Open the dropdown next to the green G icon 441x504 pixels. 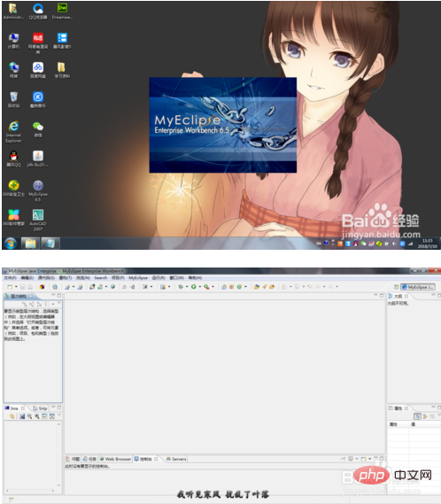(x=245, y=287)
